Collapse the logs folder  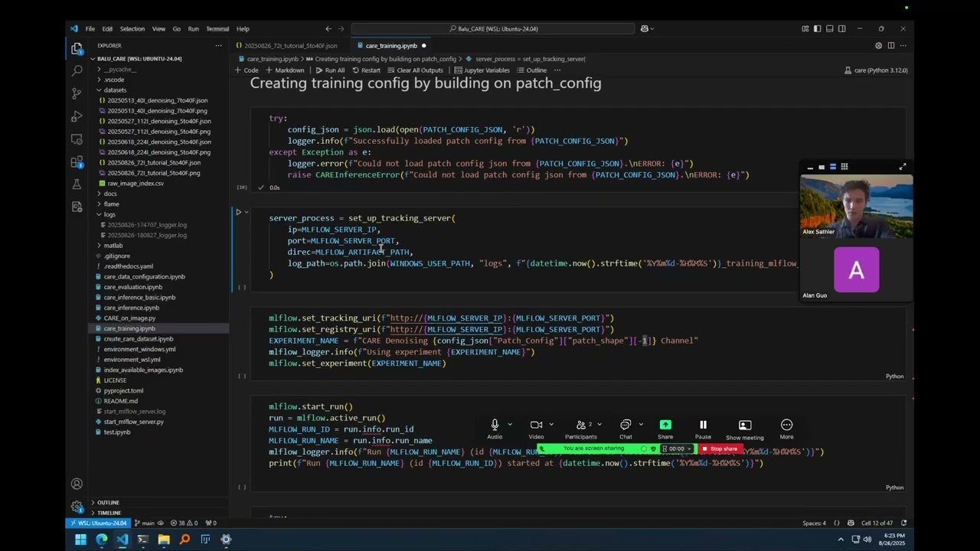110,214
